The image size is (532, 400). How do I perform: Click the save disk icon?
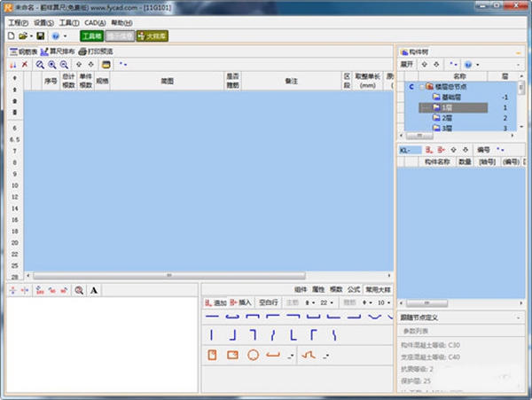(x=41, y=36)
